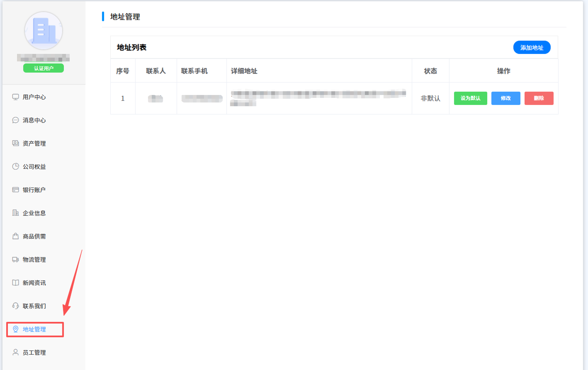Click the pie chart icon for 公司权益
The width and height of the screenshot is (588, 370).
click(16, 166)
